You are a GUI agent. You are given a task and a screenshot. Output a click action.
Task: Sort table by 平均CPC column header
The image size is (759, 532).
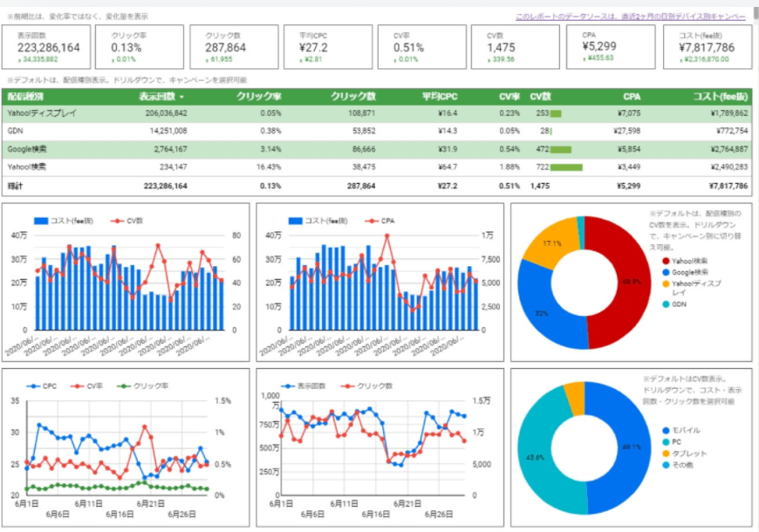click(x=440, y=97)
